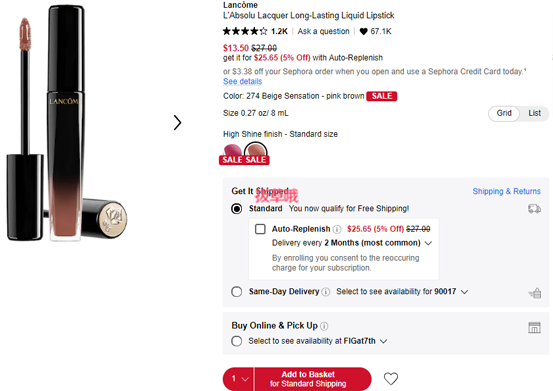Click the store pickup building icon
Viewport: 553px width, 391px height.
534,328
